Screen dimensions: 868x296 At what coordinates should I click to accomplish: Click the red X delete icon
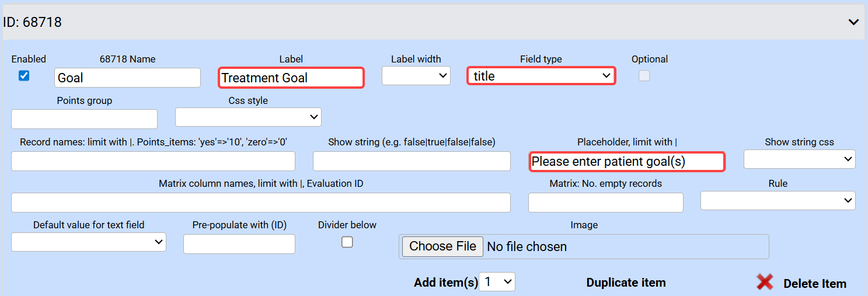765,283
